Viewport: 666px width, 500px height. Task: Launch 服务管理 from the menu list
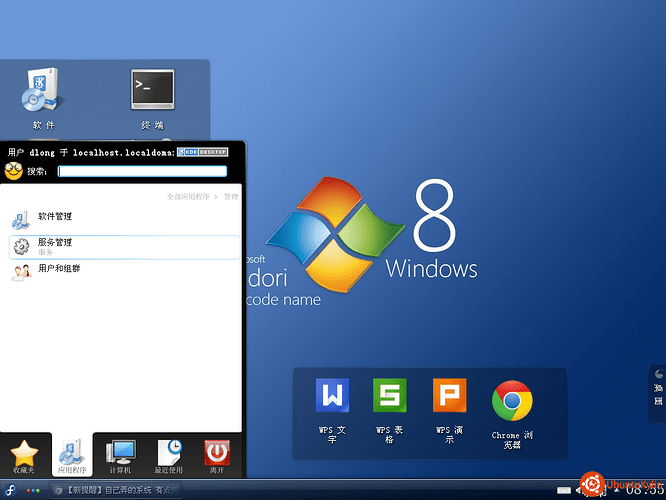(x=124, y=247)
